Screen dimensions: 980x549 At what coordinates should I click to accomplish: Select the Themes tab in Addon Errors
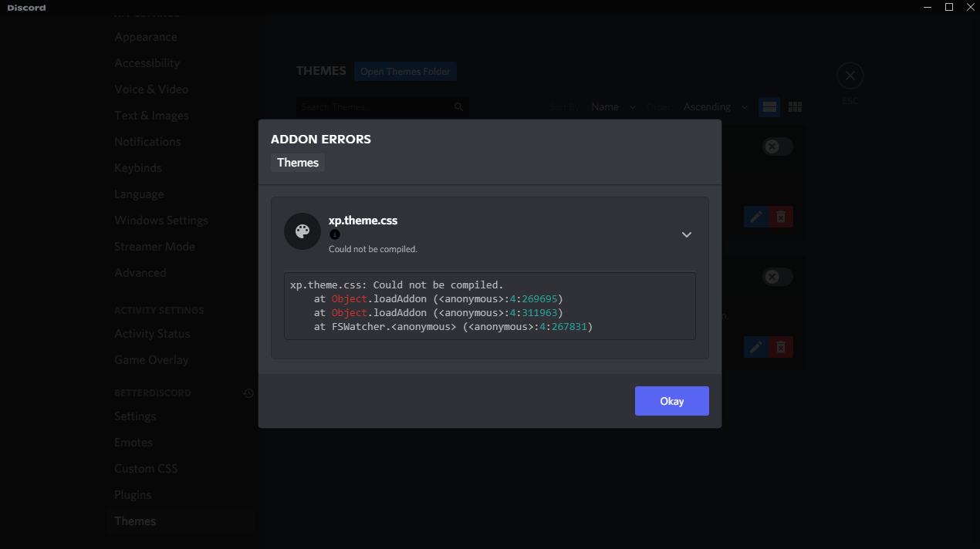298,163
